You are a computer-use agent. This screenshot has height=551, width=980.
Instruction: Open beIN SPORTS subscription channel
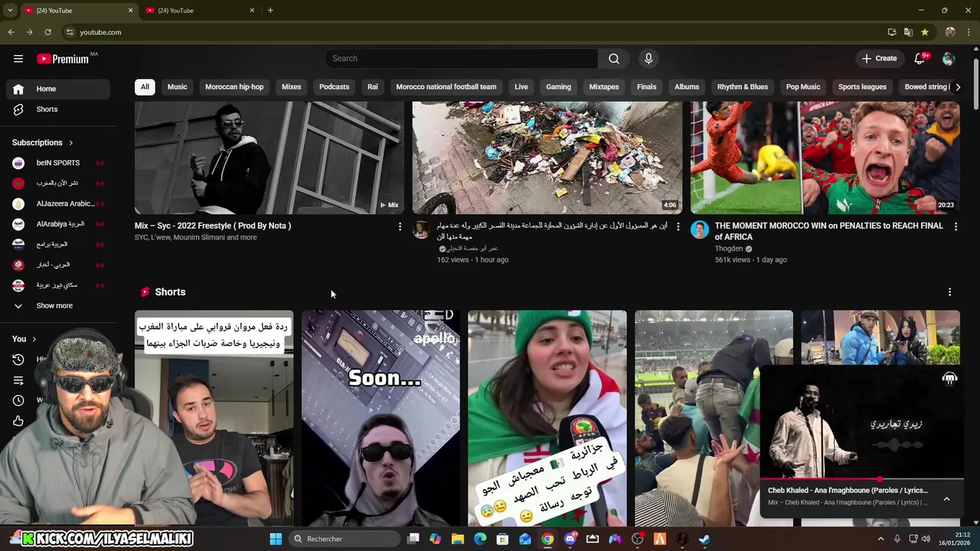58,163
